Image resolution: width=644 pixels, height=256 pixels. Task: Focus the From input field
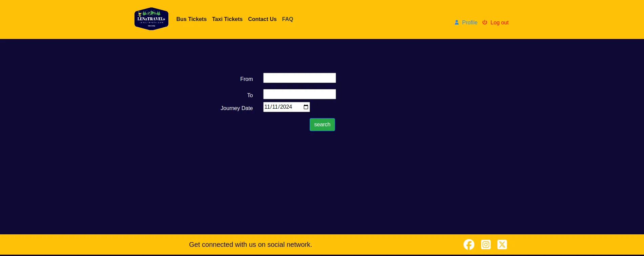(299, 78)
